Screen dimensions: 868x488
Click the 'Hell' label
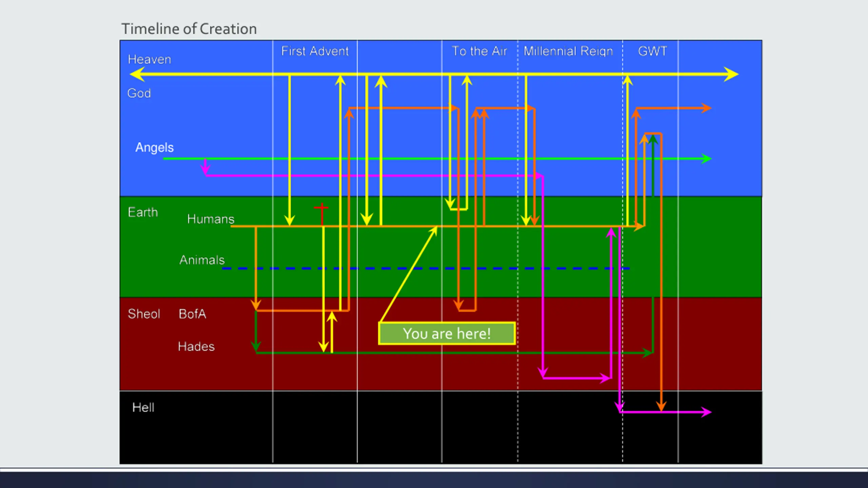click(143, 408)
